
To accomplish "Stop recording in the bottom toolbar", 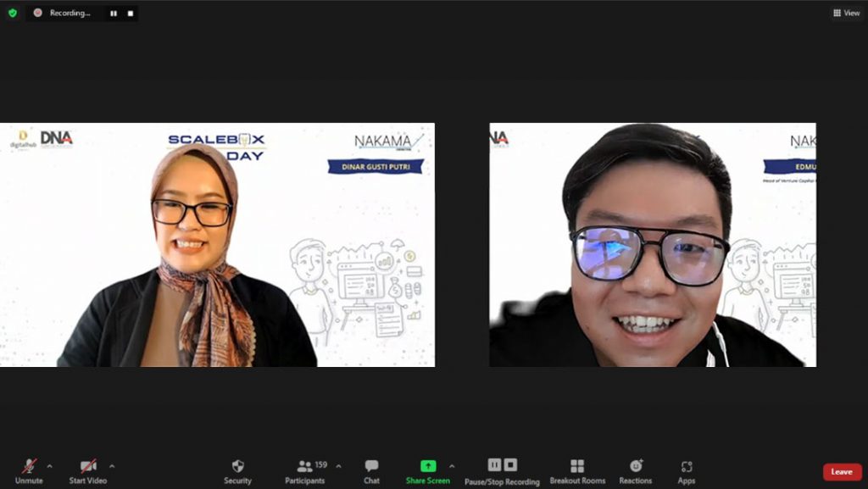I will coord(510,464).
